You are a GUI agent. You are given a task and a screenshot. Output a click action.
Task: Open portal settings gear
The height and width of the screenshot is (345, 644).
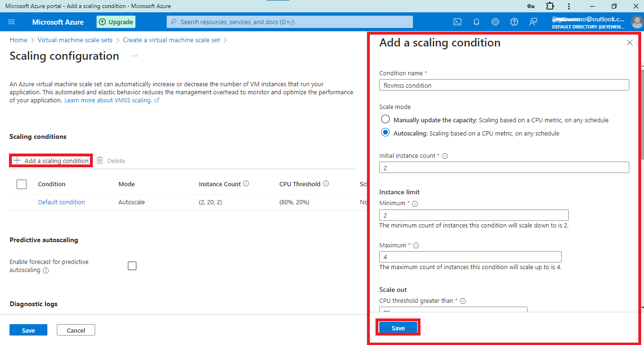[495, 22]
